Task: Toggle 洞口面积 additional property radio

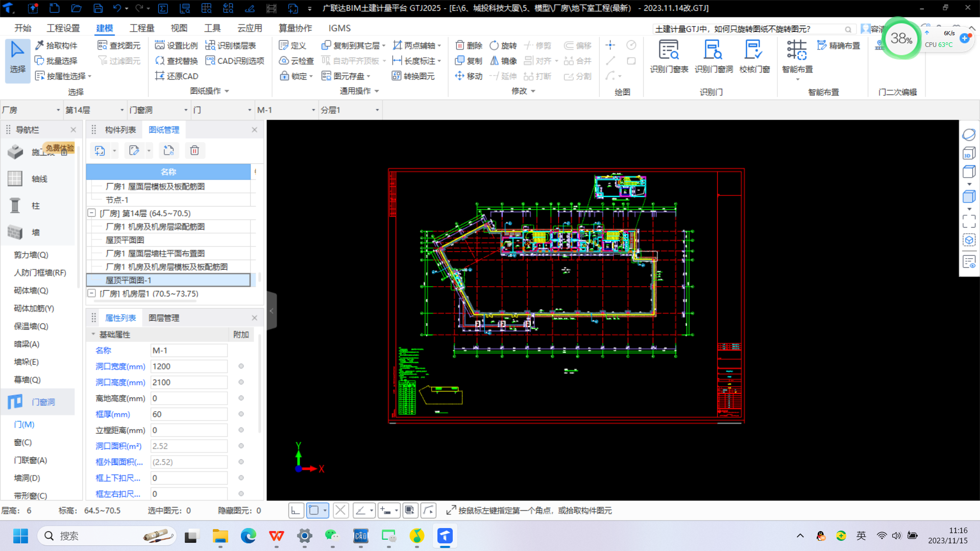Action: pos(241,446)
